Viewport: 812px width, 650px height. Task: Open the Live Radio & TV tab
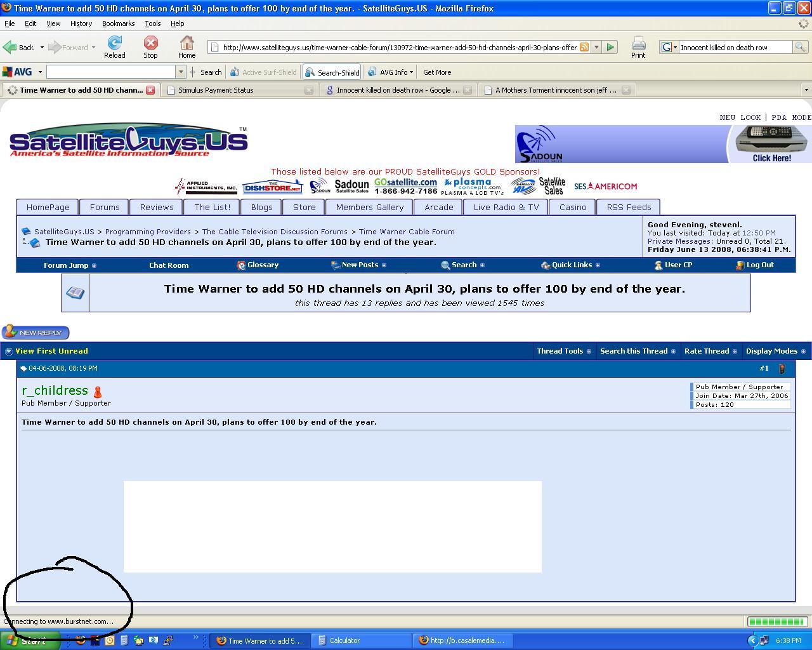[506, 207]
